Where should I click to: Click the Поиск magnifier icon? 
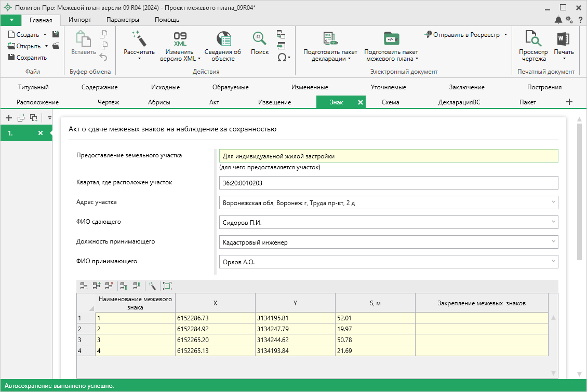[259, 38]
